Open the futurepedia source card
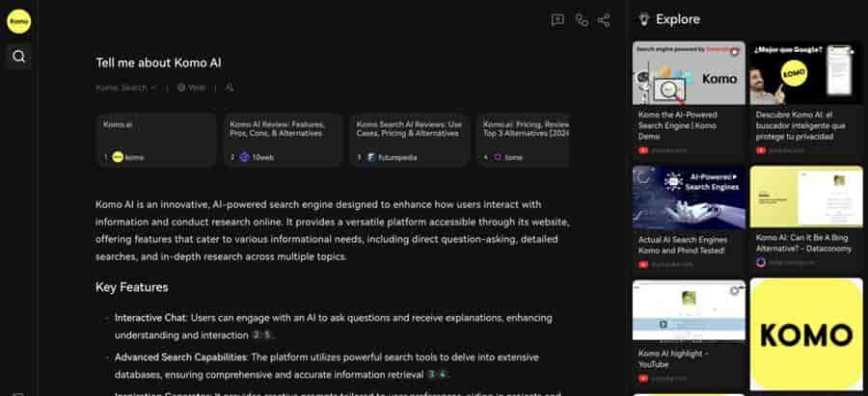 [410, 141]
